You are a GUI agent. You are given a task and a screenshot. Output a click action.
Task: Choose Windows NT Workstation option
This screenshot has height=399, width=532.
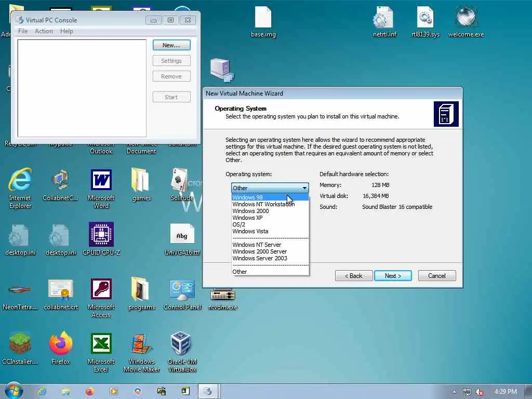(x=270, y=204)
